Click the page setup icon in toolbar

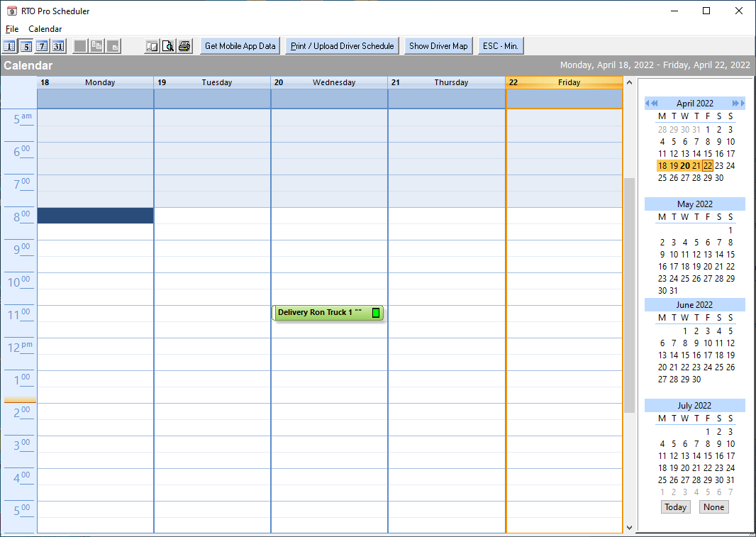[152, 46]
